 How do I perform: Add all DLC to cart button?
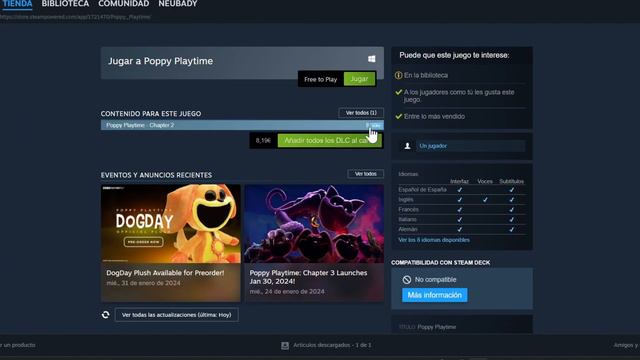click(329, 140)
